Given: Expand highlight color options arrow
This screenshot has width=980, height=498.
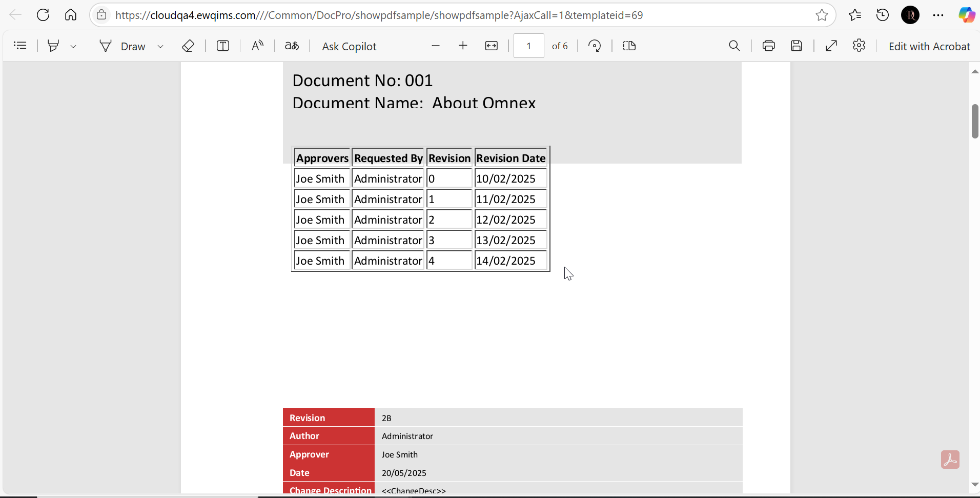Looking at the screenshot, I should 73,46.
